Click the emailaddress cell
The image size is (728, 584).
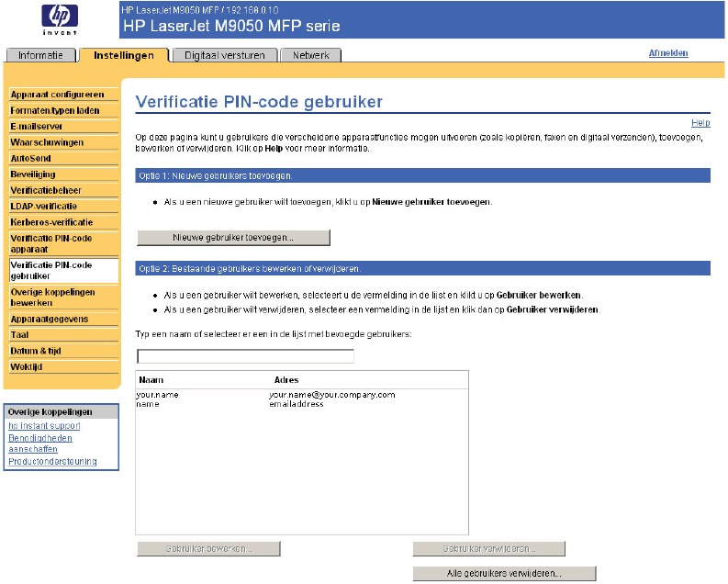click(x=297, y=404)
